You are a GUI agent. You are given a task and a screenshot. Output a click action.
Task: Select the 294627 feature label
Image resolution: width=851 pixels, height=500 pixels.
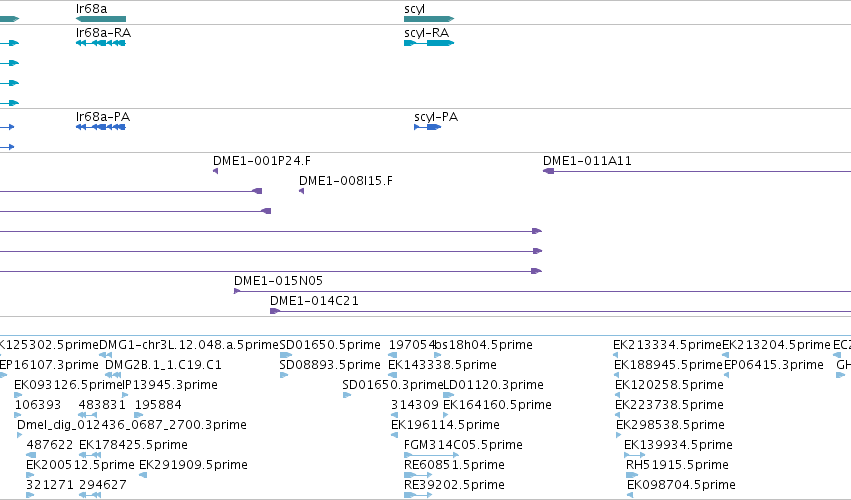(x=103, y=485)
